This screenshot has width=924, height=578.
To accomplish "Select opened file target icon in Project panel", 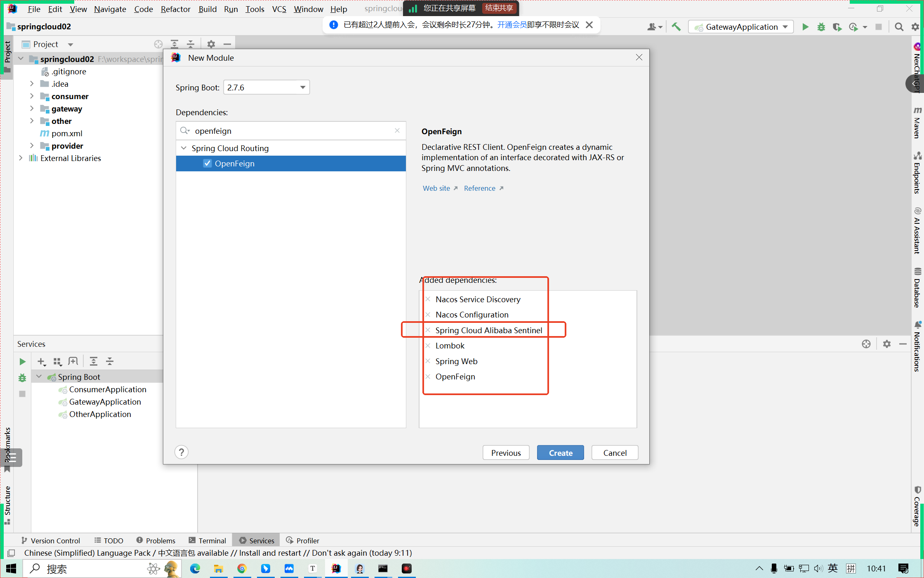I will tap(158, 44).
